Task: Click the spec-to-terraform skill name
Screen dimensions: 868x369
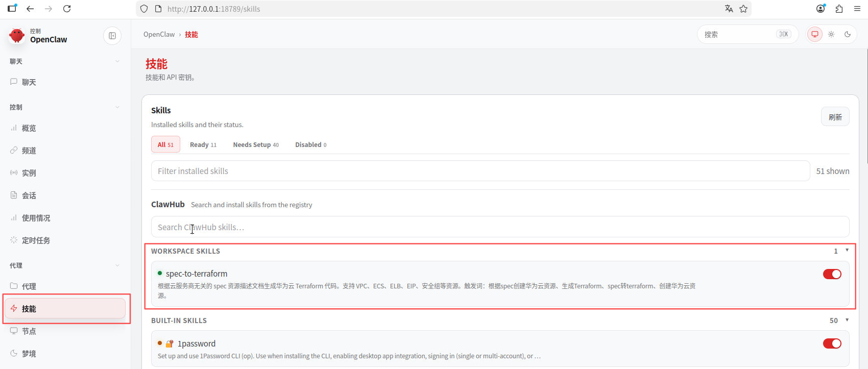Action: pos(197,274)
